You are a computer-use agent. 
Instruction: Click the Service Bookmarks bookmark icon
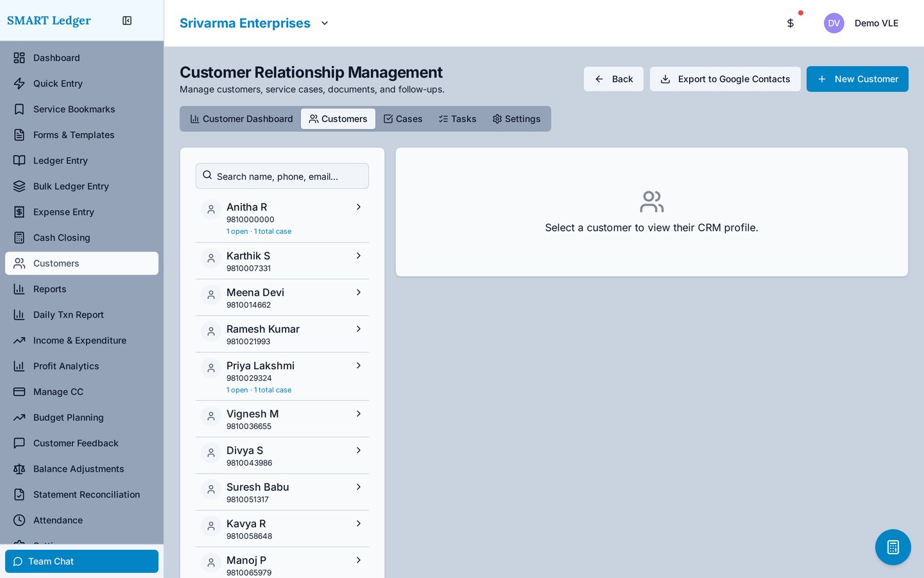pos(19,109)
